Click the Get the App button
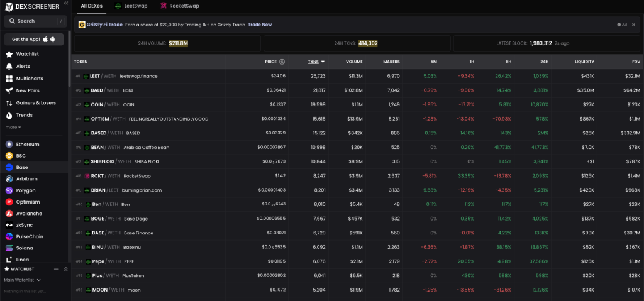The height and width of the screenshot is (301, 644). pyautogui.click(x=34, y=39)
